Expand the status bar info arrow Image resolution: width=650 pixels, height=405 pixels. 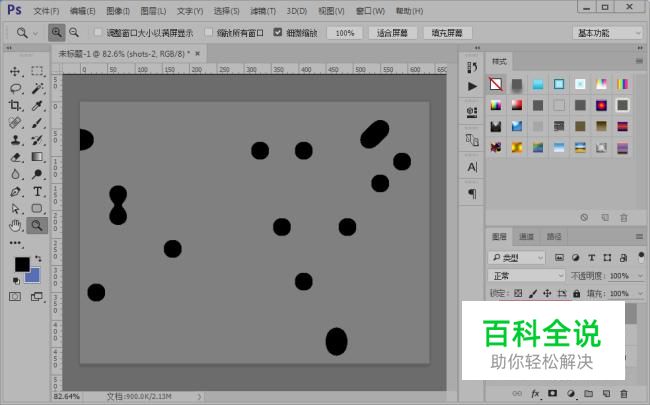(x=199, y=397)
